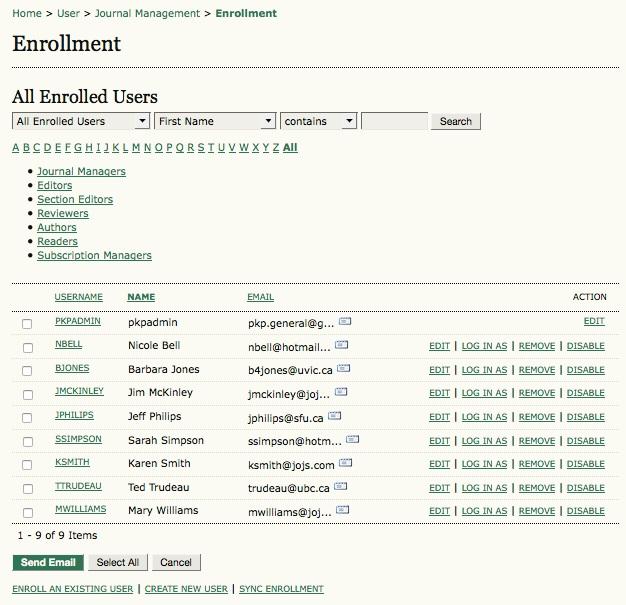Click the mail icon next to trudeau@ubc.ca
Viewport: 626px width, 605px height.
pyautogui.click(x=341, y=486)
